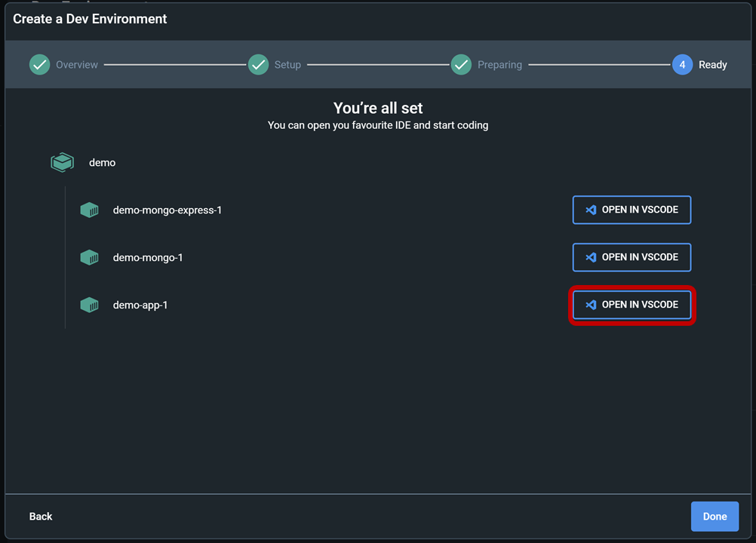This screenshot has height=543, width=756.
Task: Open demo-app-1 in VSCode
Action: tap(632, 305)
